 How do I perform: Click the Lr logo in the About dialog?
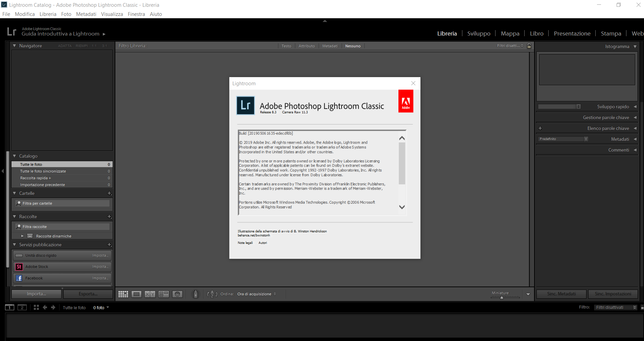coord(246,106)
